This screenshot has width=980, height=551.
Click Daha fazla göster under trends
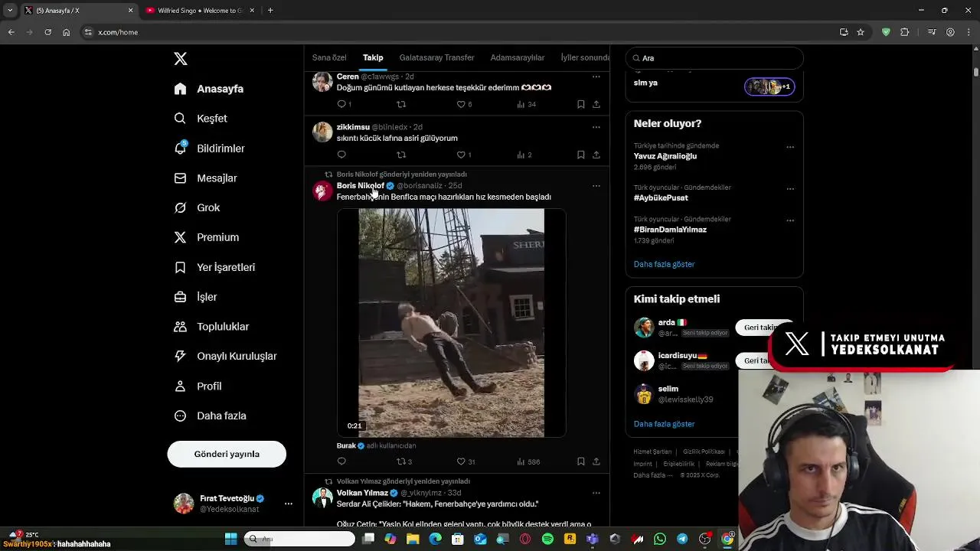tap(664, 264)
